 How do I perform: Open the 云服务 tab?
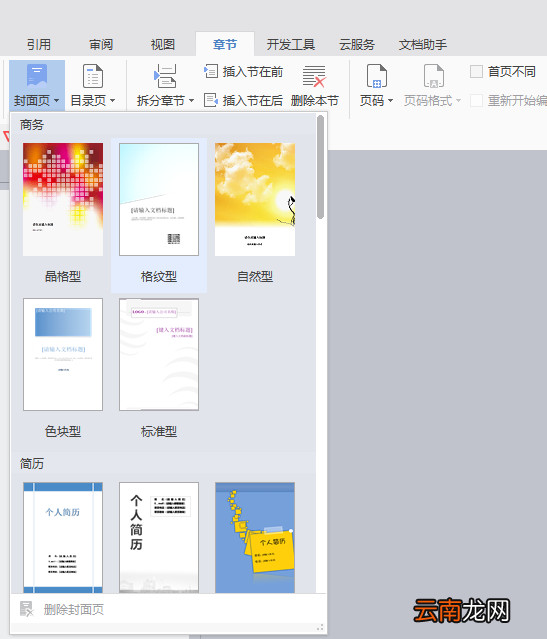pos(357,44)
